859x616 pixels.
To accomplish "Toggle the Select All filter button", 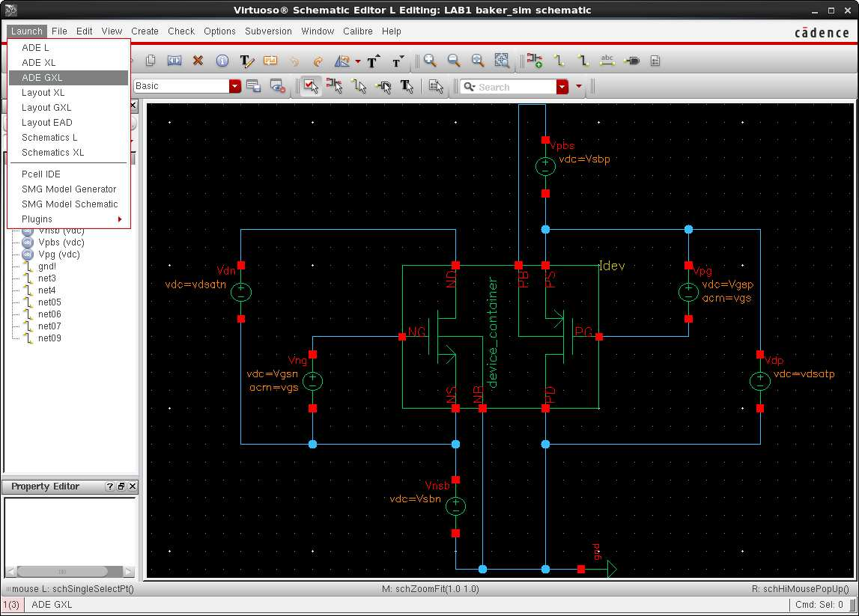I will [x=311, y=86].
